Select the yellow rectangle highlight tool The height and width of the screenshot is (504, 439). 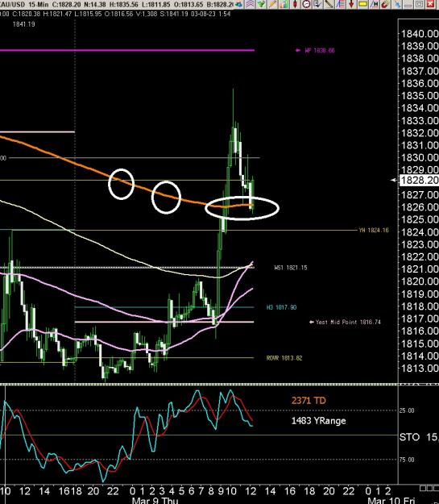coord(363,4)
